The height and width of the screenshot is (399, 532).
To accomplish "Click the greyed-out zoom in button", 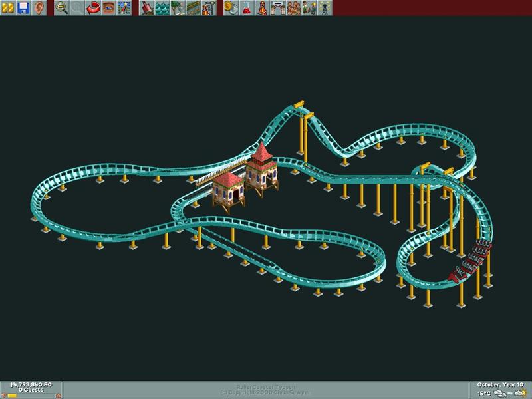I will point(77,8).
